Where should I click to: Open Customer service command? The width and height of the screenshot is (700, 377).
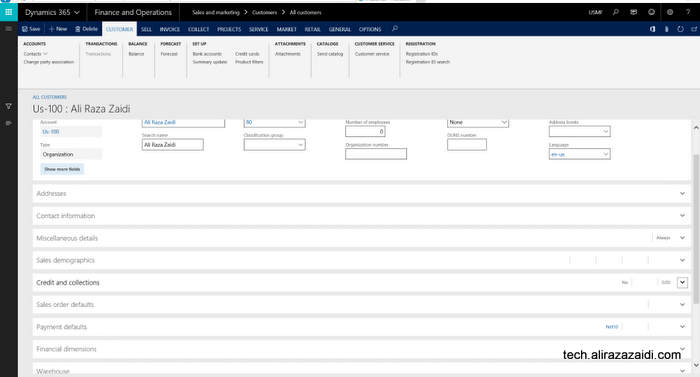coord(372,54)
